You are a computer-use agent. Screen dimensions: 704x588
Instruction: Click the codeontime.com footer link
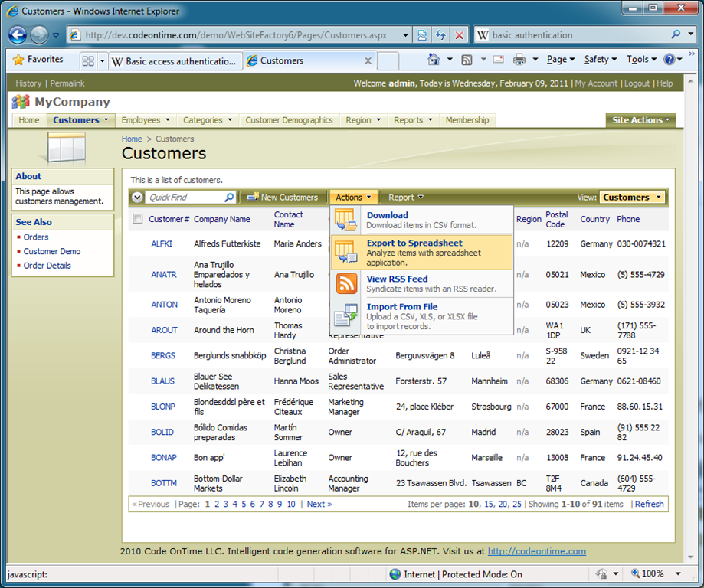[x=536, y=551]
